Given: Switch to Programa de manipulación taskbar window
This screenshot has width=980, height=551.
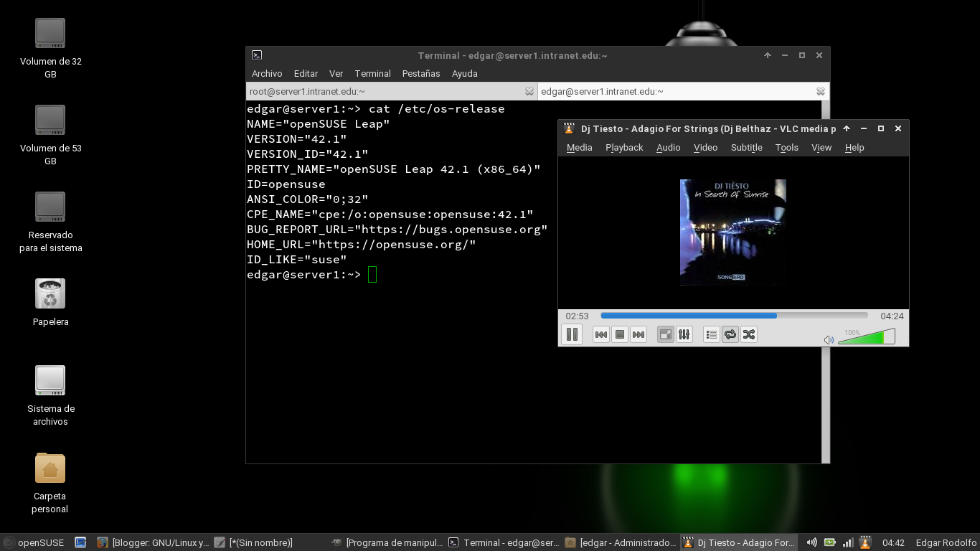Looking at the screenshot, I should point(387,543).
